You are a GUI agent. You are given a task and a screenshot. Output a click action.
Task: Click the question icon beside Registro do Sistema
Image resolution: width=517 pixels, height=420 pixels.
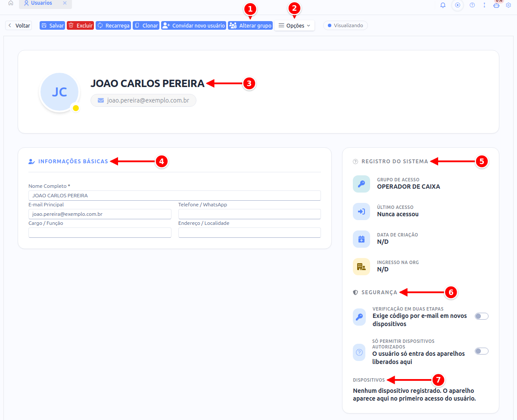(355, 162)
